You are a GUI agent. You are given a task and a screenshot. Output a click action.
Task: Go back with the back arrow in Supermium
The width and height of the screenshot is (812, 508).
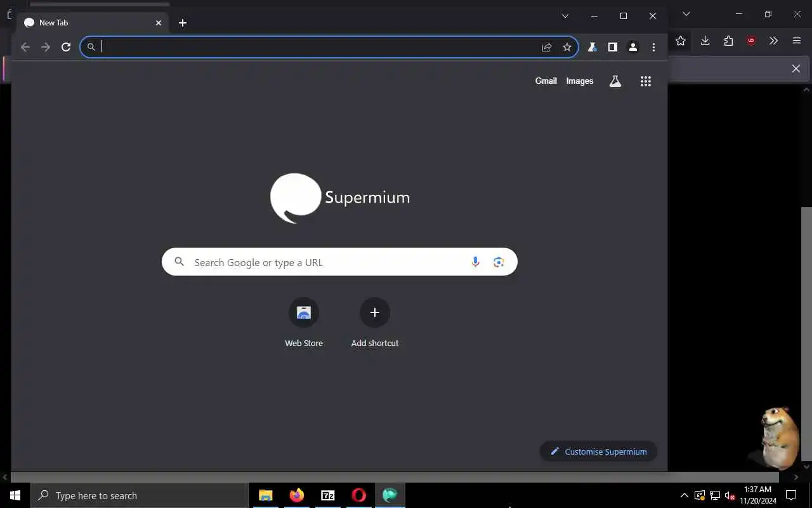point(25,47)
